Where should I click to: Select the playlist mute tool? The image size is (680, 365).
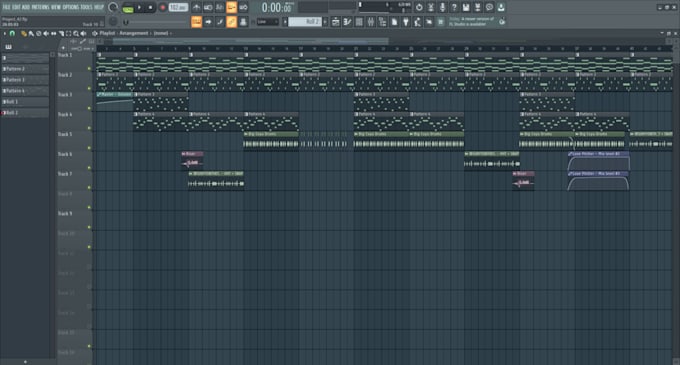pos(46,33)
